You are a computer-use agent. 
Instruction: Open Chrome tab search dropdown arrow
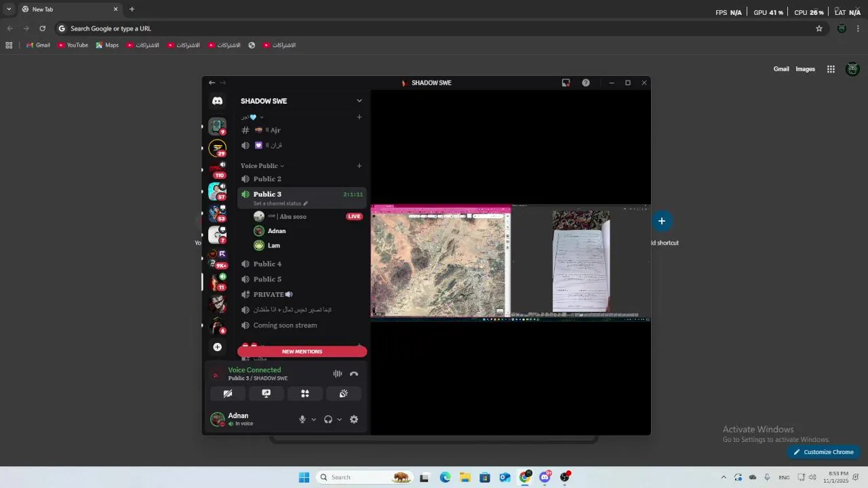coord(9,9)
